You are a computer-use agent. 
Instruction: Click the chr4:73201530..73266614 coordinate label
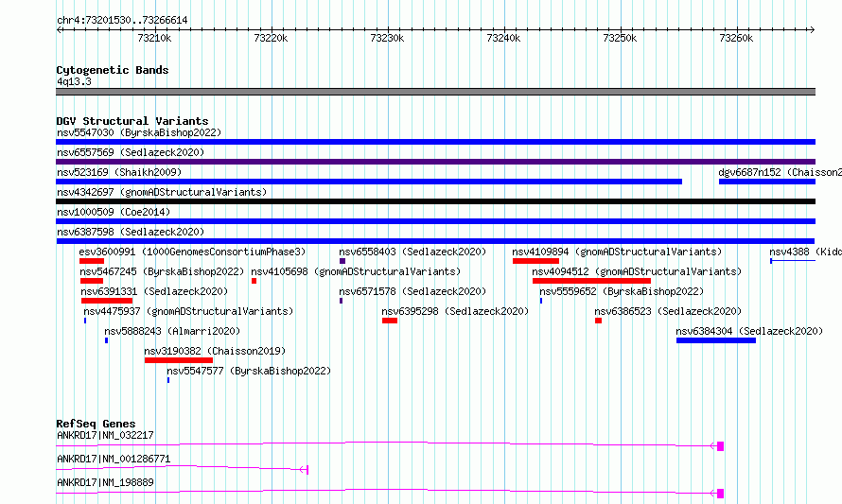point(122,20)
